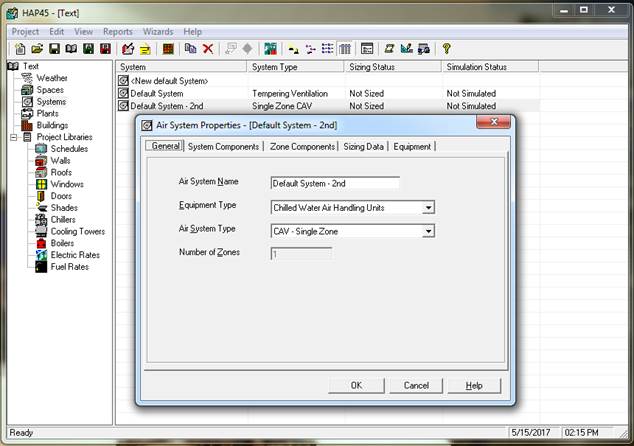
Task: Open the Edit menu
Action: (x=57, y=32)
